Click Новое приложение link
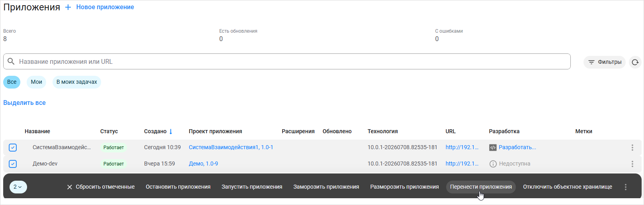The image size is (644, 205). coord(105,7)
